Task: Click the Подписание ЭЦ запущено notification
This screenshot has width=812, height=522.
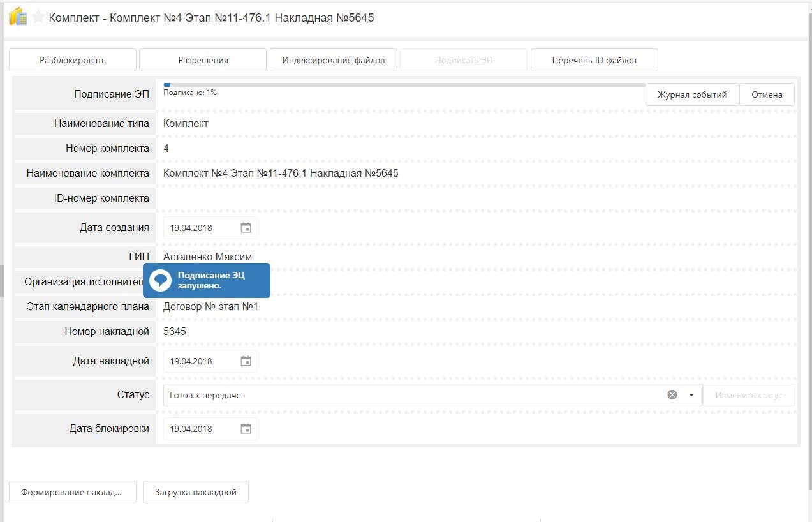Action: coord(207,280)
